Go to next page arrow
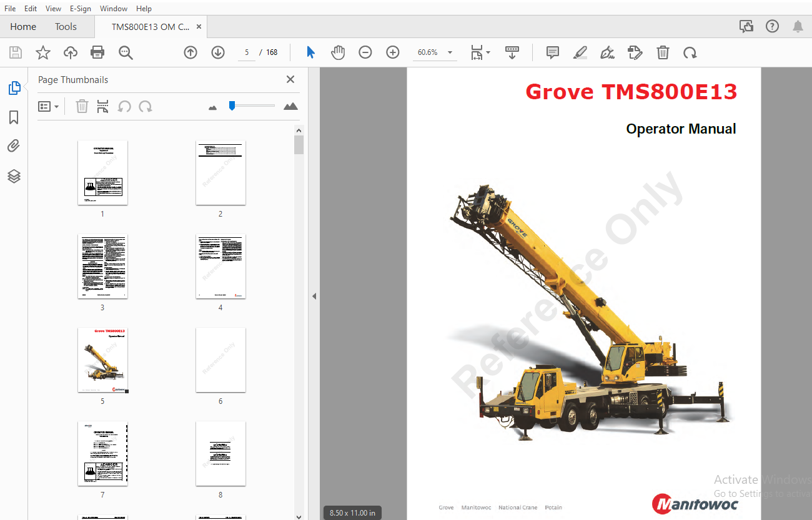 [218, 52]
